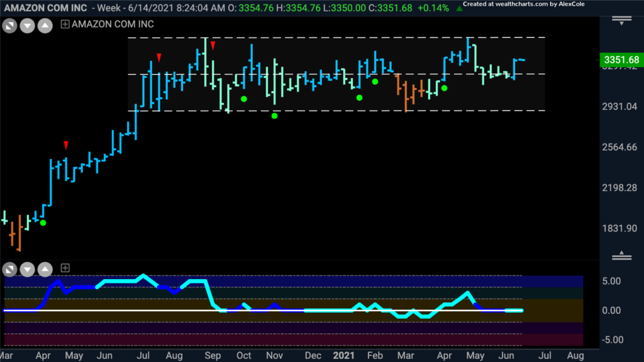The width and height of the screenshot is (644, 362).
Task: Click the green buy dot at April 2021
Action: [x=445, y=88]
